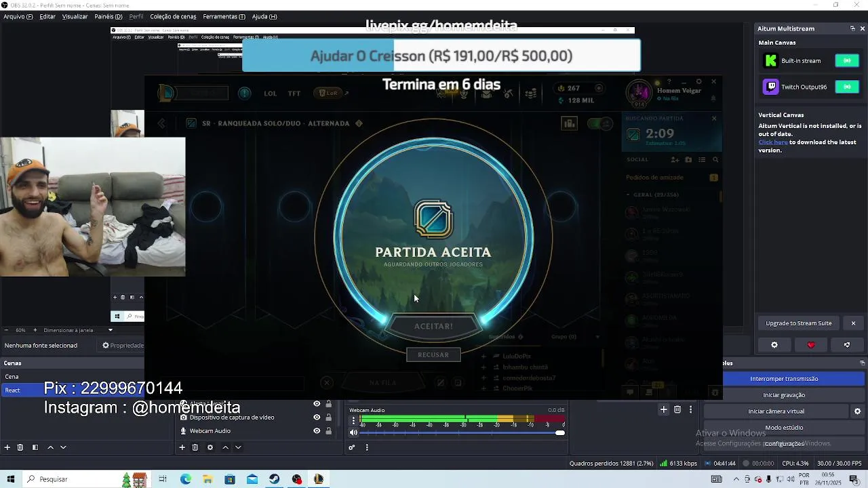The image size is (868, 488).
Task: Add a scene transition with plus
Action: pos(664,409)
